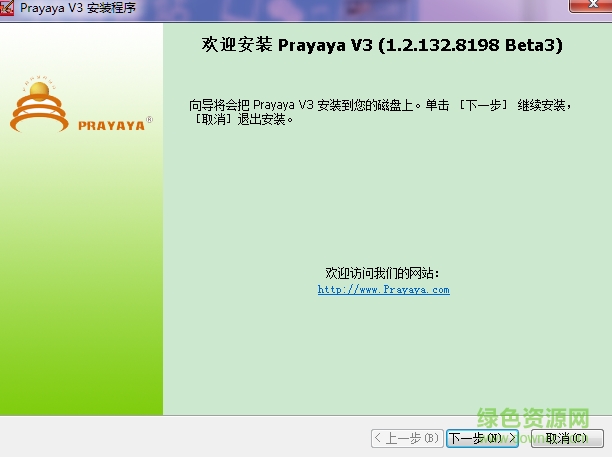Open the http://www.Prayaya.com website link
Screen dimensions: 612x457
click(x=384, y=290)
